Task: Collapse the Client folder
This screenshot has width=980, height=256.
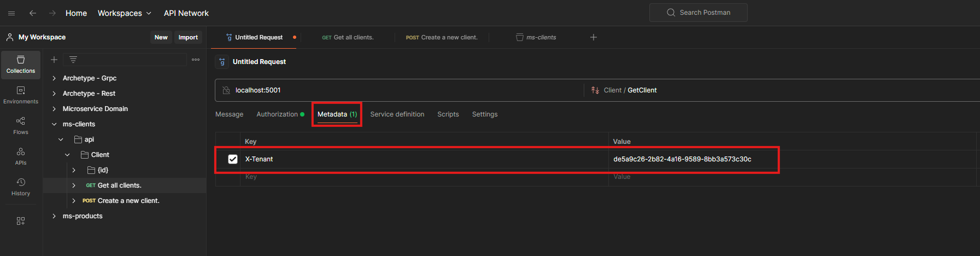Action: [x=67, y=155]
